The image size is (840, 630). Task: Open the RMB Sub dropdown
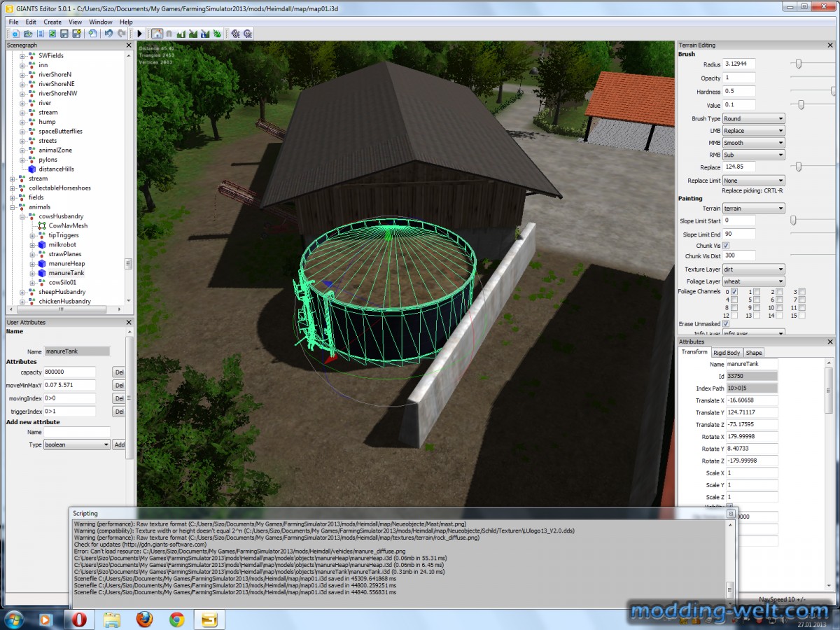[753, 155]
